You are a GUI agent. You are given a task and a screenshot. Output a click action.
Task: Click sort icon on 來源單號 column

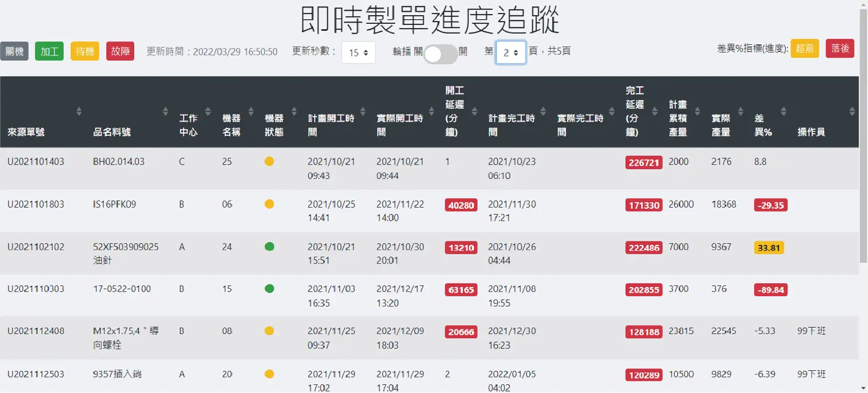click(79, 111)
